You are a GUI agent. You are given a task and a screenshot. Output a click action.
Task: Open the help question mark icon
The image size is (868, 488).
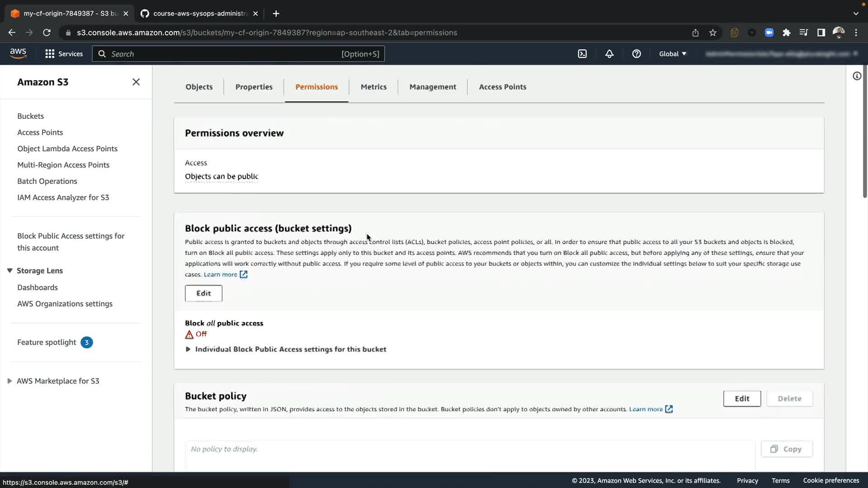point(637,54)
